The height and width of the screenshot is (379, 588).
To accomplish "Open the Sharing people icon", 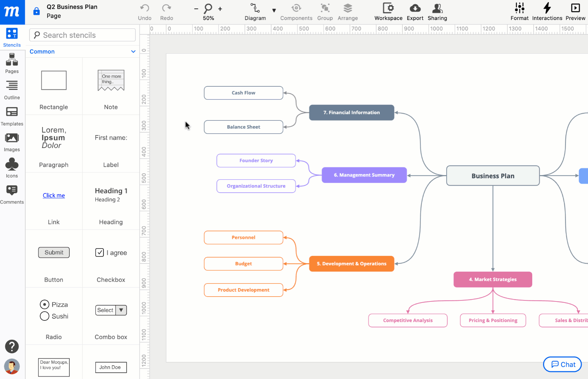I will point(437,8).
